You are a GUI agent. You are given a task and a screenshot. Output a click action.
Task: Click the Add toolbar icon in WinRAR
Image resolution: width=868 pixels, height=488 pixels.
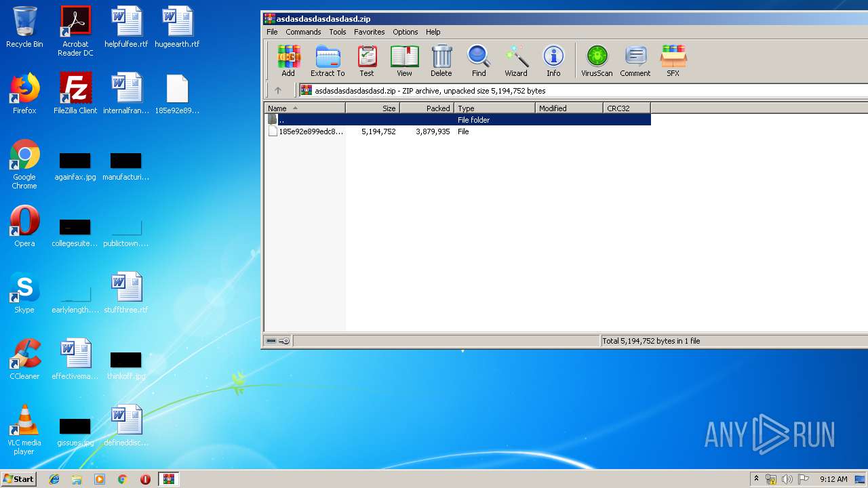pos(288,61)
